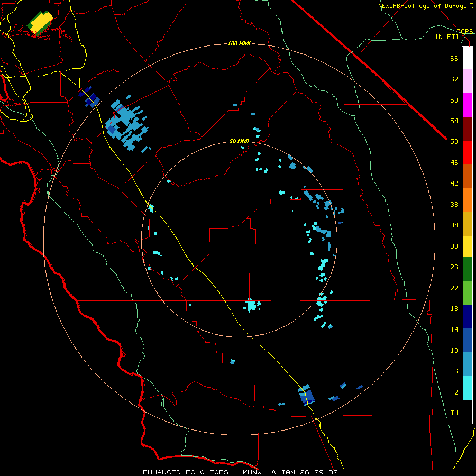Click the 30 value on the legend

tap(454, 246)
